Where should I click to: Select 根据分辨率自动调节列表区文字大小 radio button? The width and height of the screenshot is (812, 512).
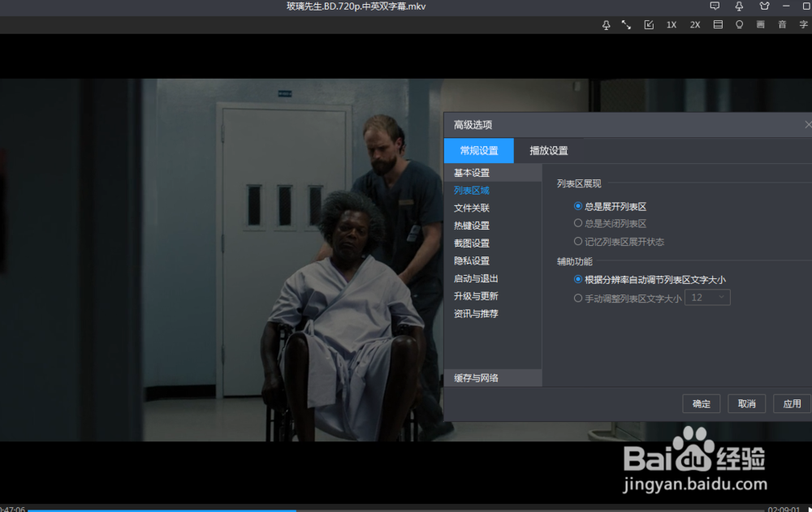[578, 279]
